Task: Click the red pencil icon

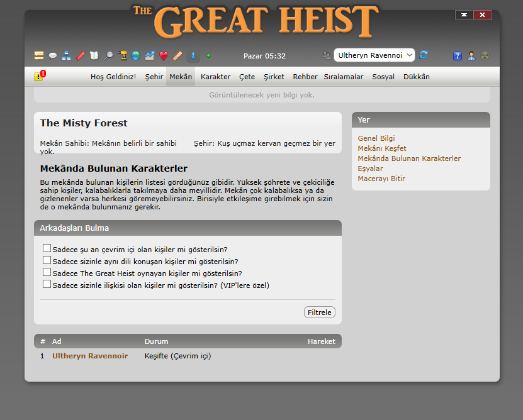Action: [81, 56]
